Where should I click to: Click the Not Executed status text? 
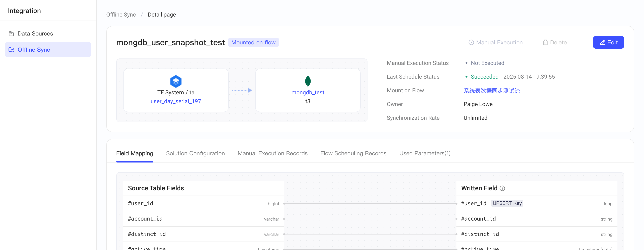pos(487,63)
